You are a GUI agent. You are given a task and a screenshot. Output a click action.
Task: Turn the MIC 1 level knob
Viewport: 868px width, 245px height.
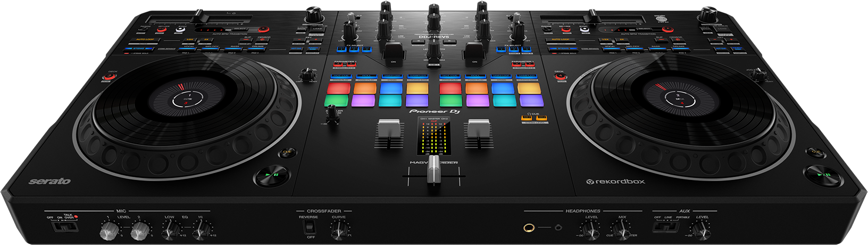pyautogui.click(x=108, y=231)
